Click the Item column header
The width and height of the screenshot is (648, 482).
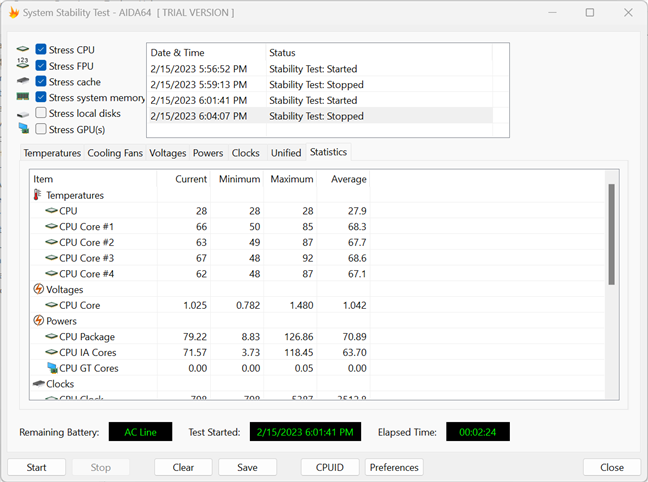point(92,179)
